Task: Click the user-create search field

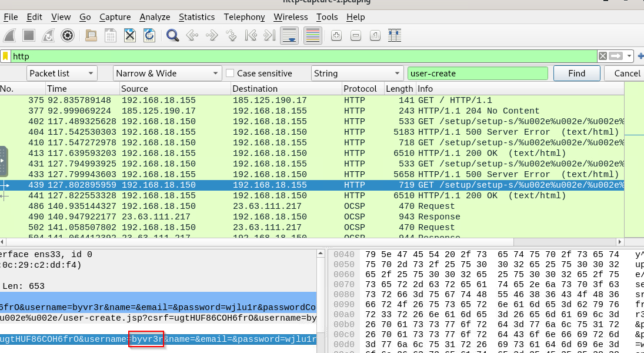Action: 478,74
